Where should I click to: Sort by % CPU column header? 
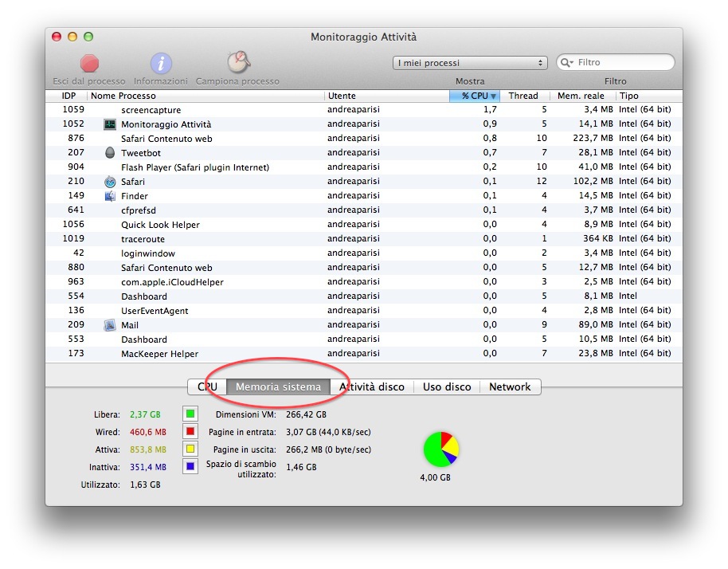point(475,96)
